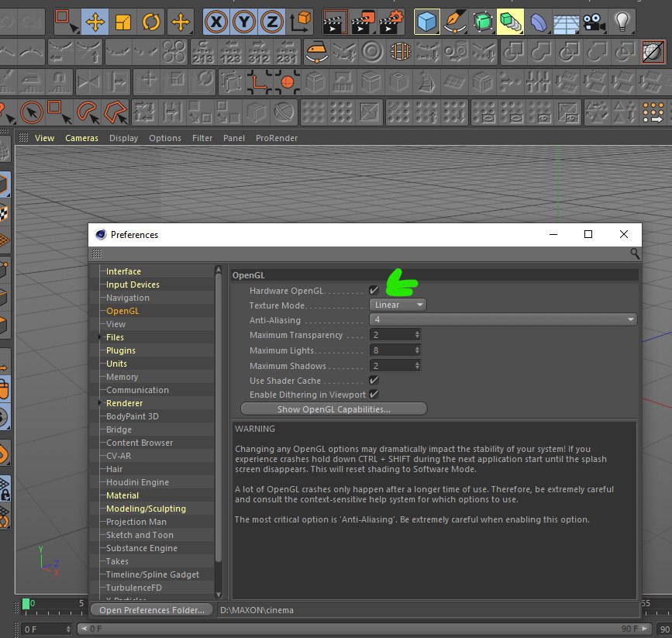The image size is (672, 638).
Task: Select Interface in preferences list
Action: point(123,271)
